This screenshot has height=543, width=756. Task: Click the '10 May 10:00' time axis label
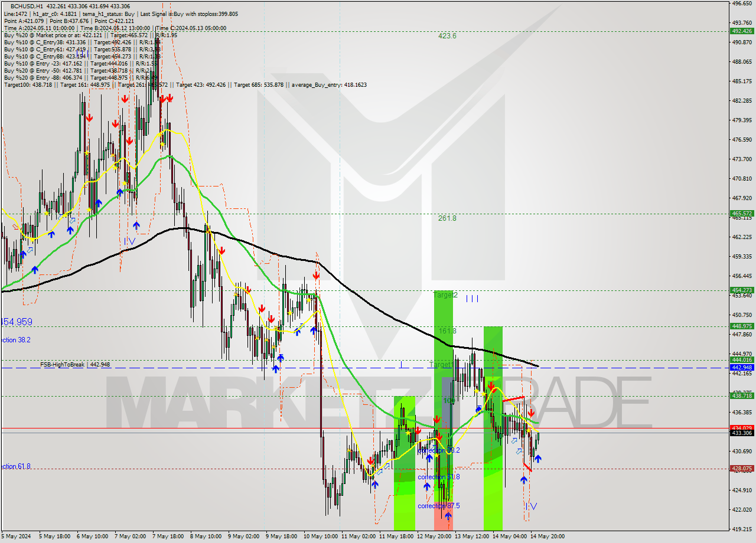(x=320, y=537)
